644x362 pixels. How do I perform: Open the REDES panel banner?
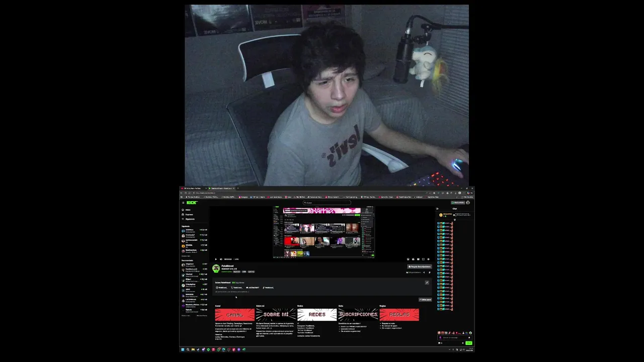[x=317, y=314]
